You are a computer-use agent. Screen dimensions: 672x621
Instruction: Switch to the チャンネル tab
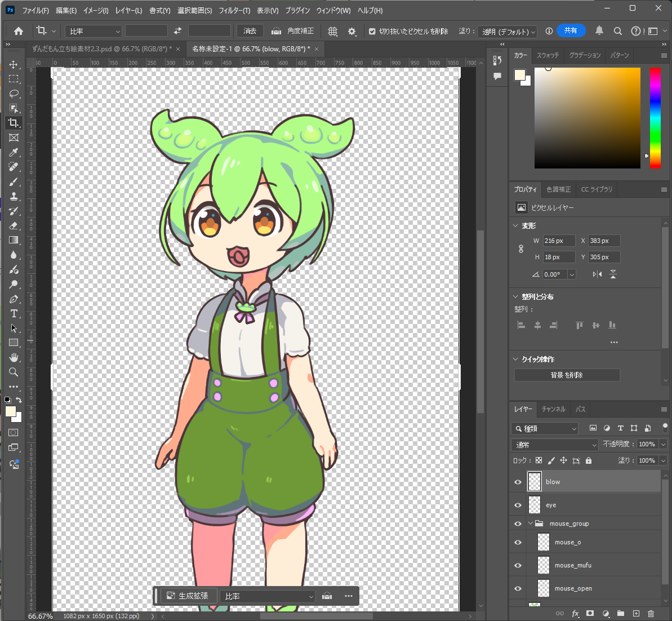click(554, 409)
